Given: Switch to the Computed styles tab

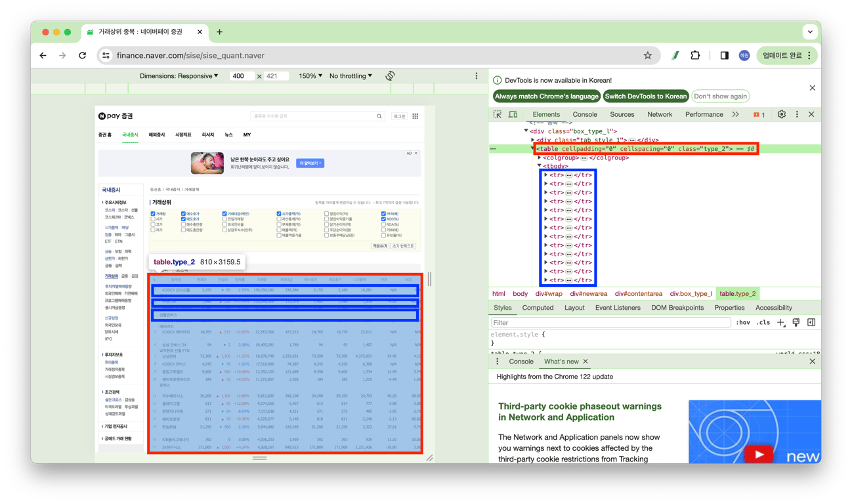Looking at the screenshot, I should click(538, 308).
